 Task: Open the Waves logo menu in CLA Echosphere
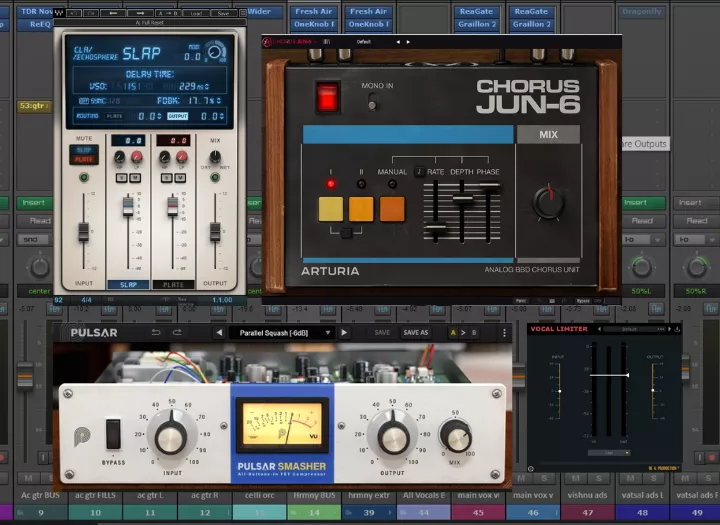[59, 13]
